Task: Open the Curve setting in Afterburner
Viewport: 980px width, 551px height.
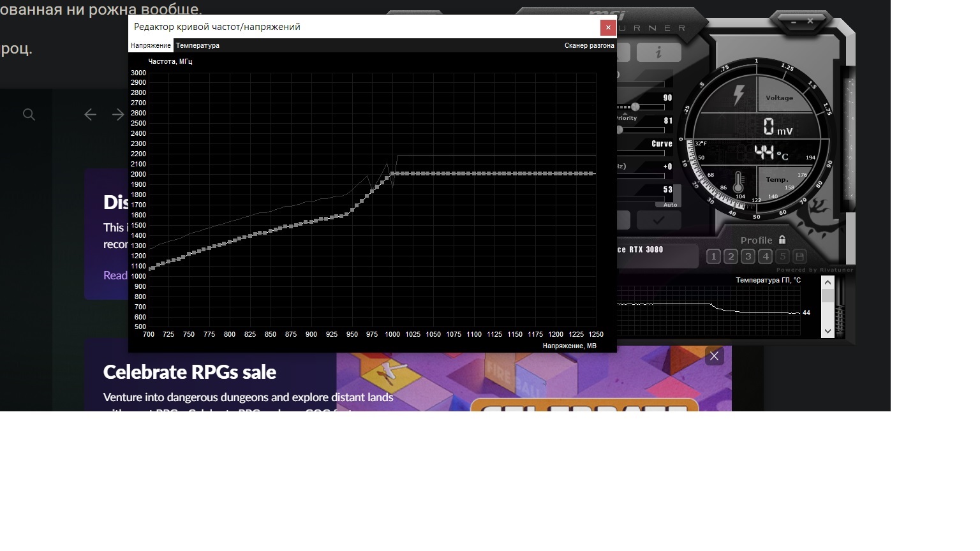Action: click(662, 143)
